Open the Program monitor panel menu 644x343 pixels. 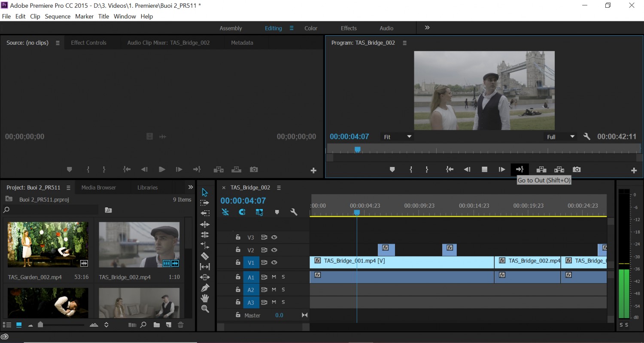pos(404,43)
